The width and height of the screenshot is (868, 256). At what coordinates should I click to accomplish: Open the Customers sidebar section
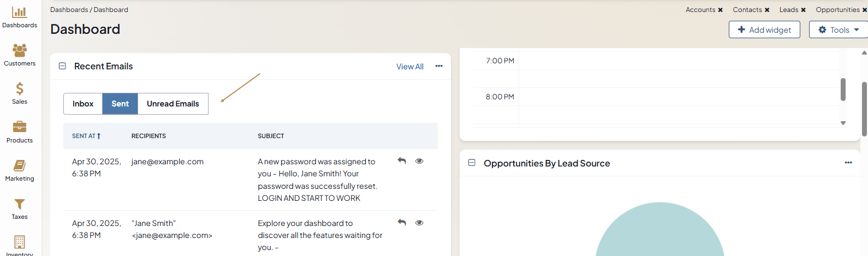coord(20,56)
